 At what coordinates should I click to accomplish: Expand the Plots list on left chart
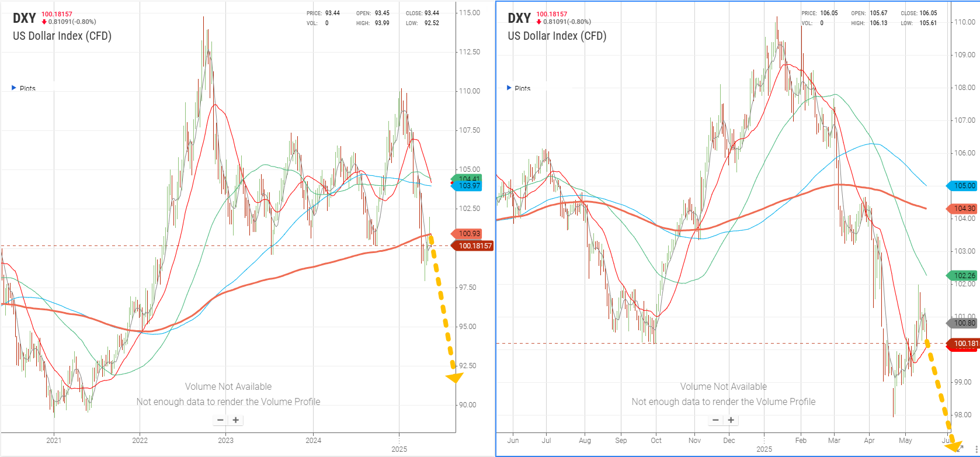[x=15, y=88]
